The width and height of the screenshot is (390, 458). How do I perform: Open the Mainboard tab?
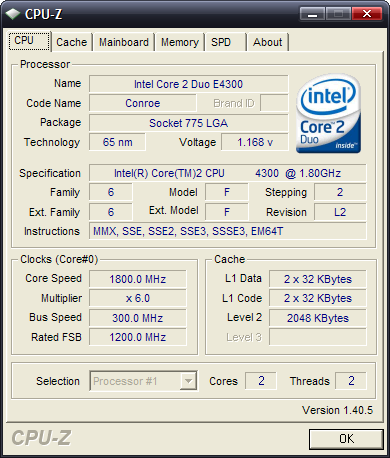click(124, 42)
